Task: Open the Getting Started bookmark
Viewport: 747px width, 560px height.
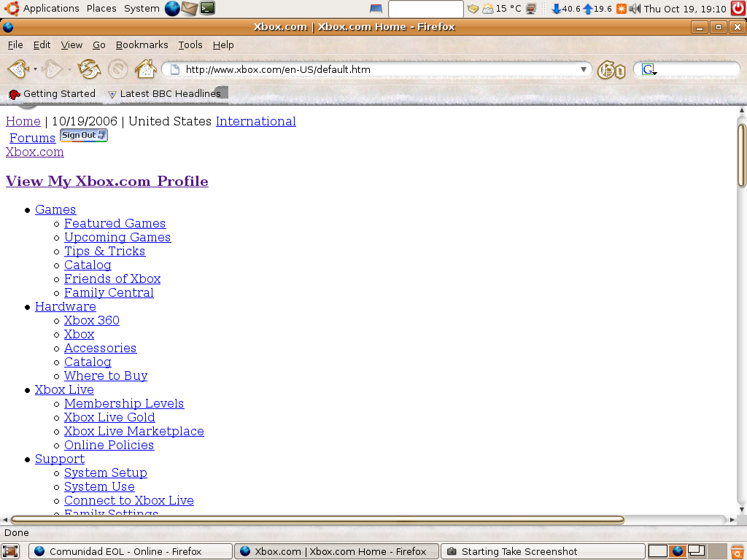Action: (x=52, y=94)
